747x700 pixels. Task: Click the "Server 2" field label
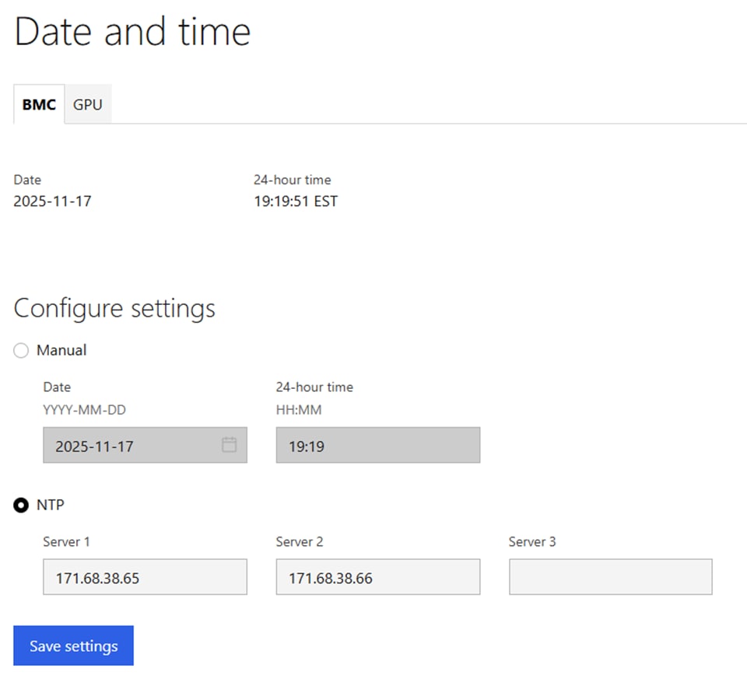tap(300, 542)
